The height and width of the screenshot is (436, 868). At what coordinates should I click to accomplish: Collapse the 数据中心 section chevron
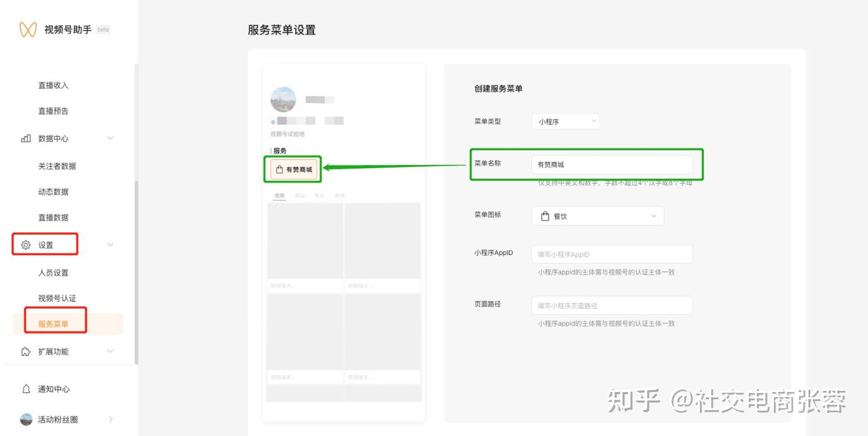point(110,138)
